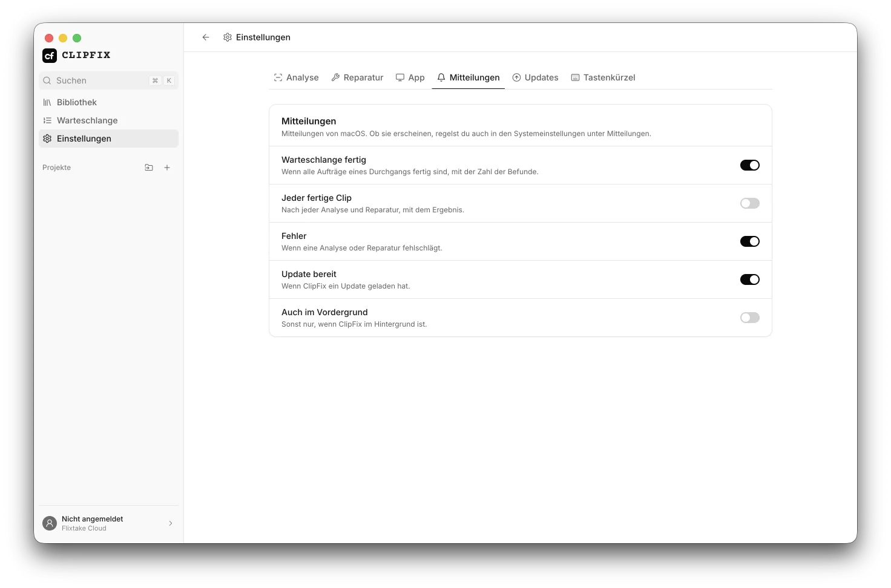This screenshot has height=588, width=891.
Task: Click the Flixtake Cloud label
Action: 84,528
